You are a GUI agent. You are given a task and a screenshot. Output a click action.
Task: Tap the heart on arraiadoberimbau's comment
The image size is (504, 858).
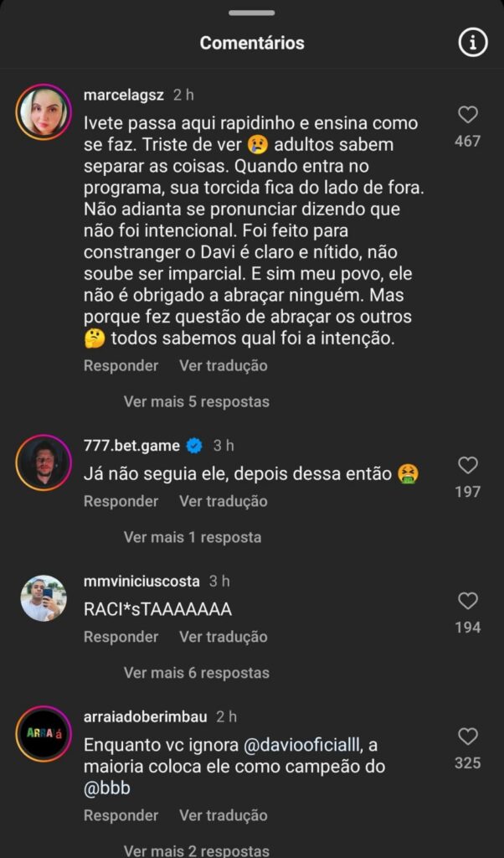[468, 737]
